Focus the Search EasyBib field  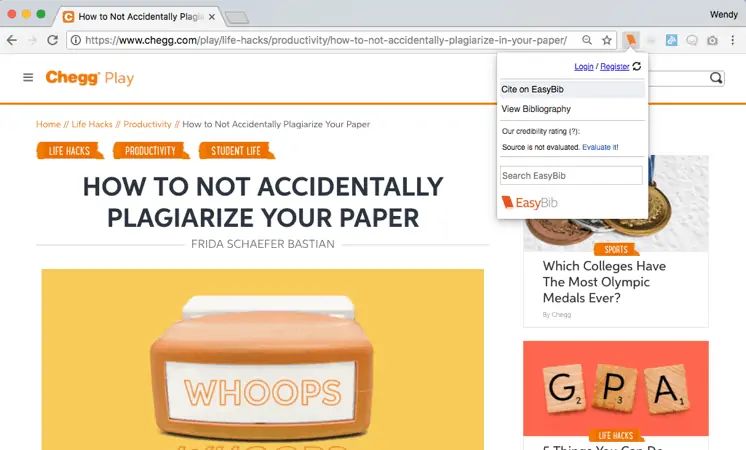(x=571, y=176)
